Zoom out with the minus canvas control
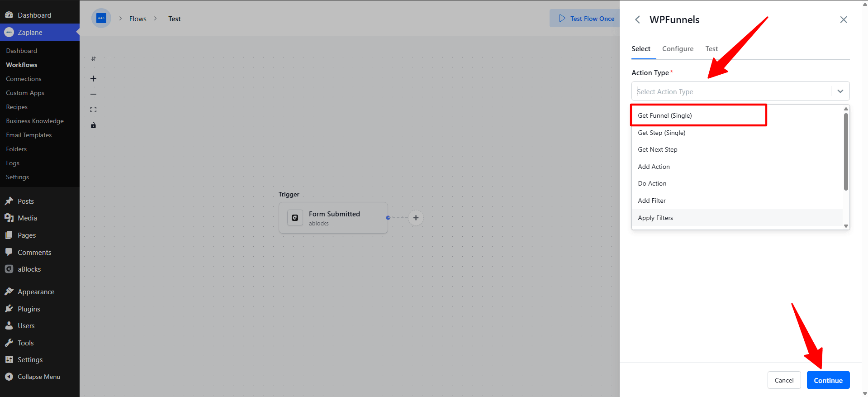 (x=93, y=94)
